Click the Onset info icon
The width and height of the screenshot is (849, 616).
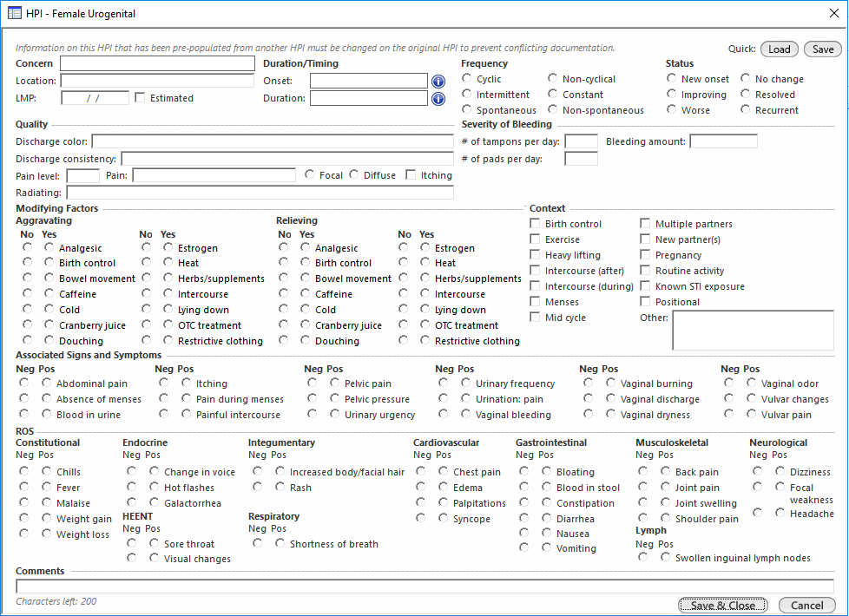(438, 82)
